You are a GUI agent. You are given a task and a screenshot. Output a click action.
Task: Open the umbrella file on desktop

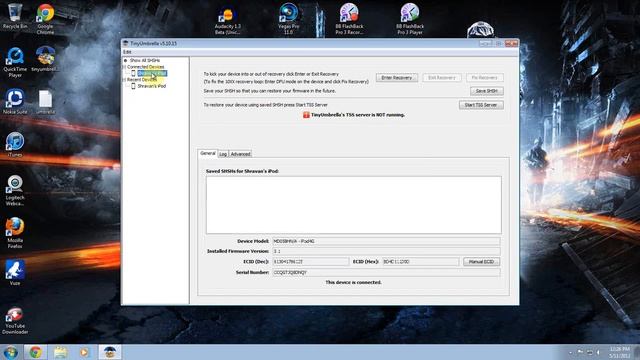coord(45,102)
